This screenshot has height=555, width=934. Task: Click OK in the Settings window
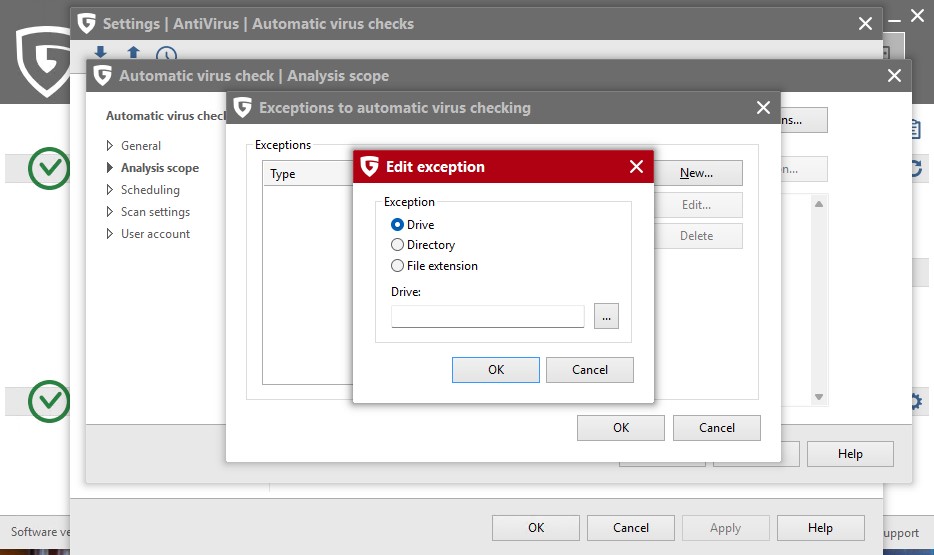click(536, 528)
